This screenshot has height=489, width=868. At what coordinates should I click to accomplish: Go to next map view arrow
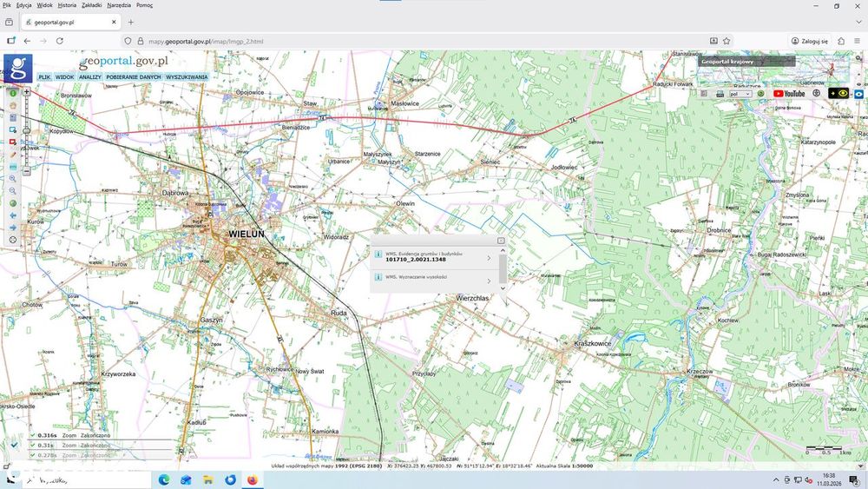(x=13, y=228)
